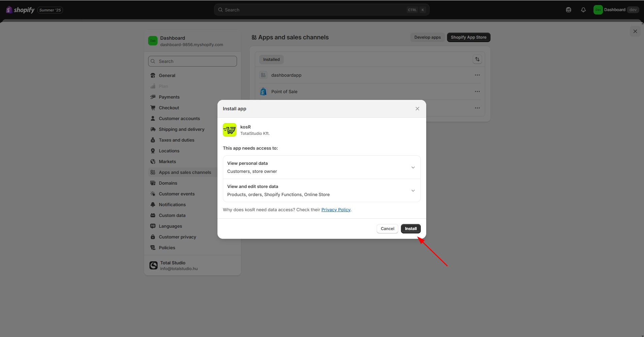The image size is (644, 337).
Task: Click the Point of Sale Shopify icon
Action: click(263, 91)
